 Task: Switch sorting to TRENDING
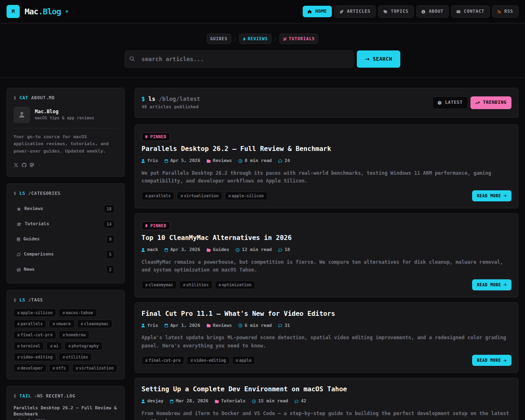click(x=491, y=103)
